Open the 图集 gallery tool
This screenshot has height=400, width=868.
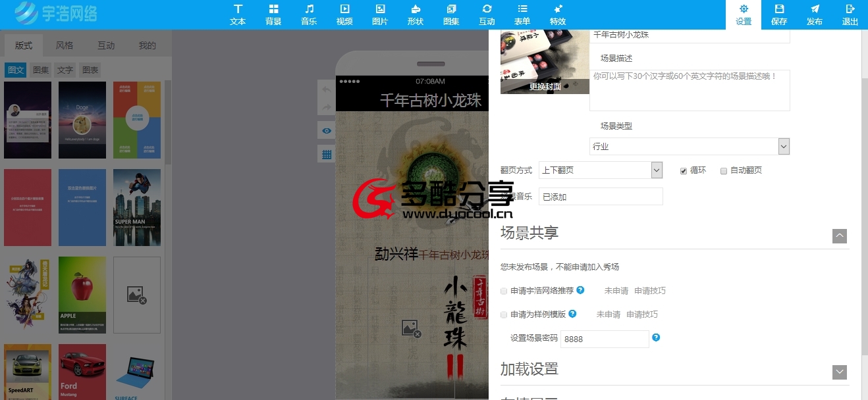451,14
